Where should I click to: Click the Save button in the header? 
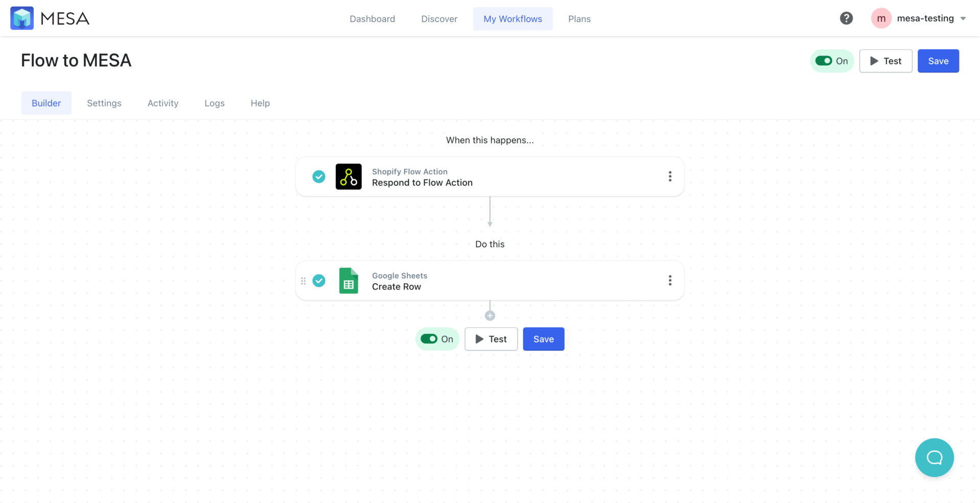coord(938,61)
